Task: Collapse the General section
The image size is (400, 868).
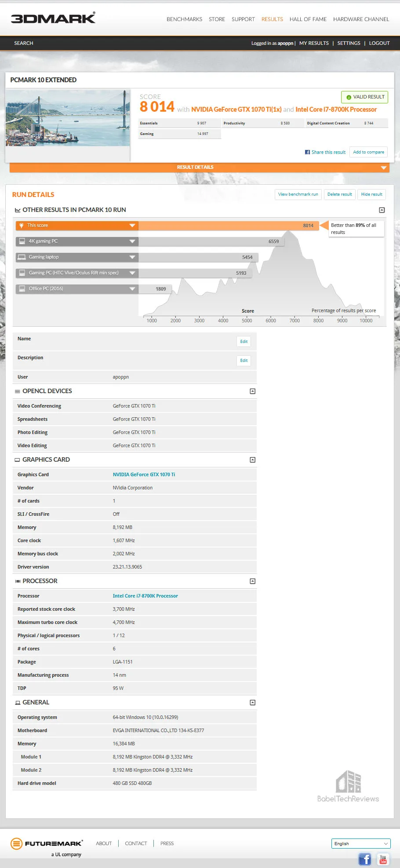Action: (252, 703)
